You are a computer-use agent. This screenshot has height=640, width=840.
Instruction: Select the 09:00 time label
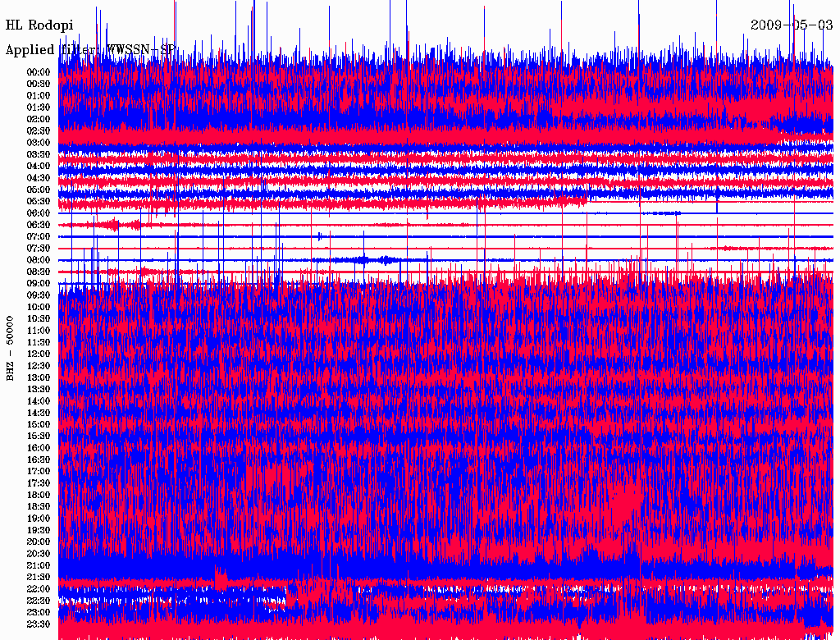39,284
